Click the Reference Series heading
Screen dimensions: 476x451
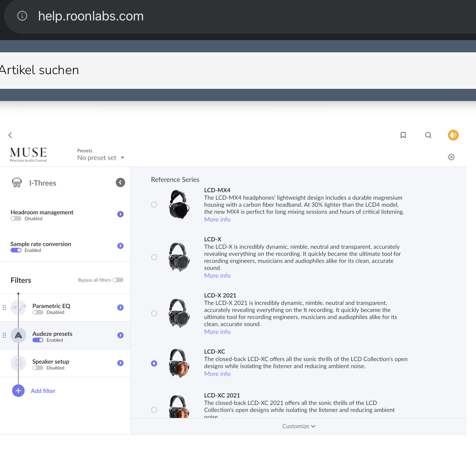point(175,179)
